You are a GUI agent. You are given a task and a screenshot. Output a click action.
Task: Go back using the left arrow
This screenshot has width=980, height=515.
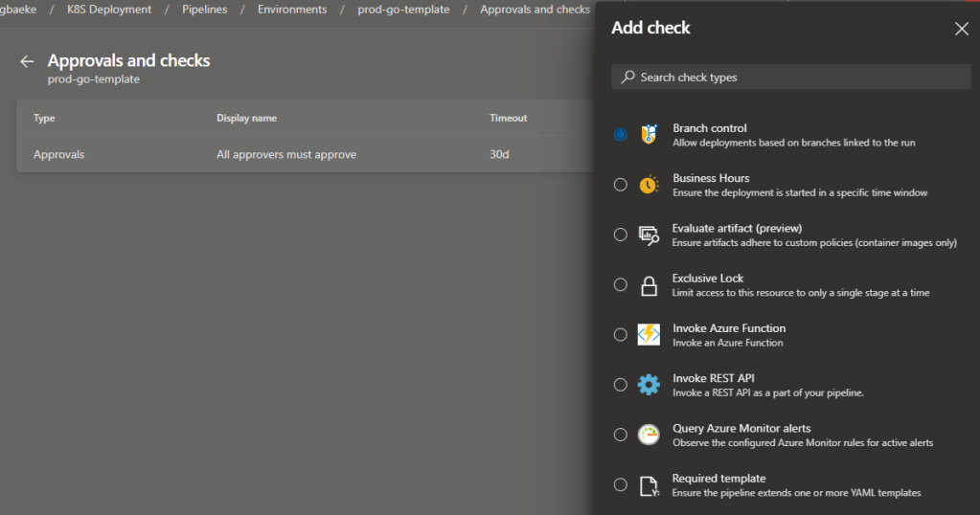27,61
